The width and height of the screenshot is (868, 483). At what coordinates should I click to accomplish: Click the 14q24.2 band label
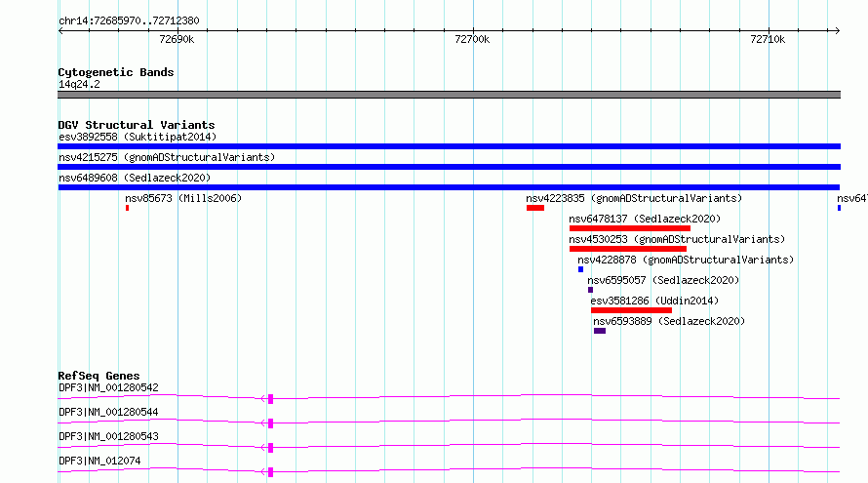79,84
